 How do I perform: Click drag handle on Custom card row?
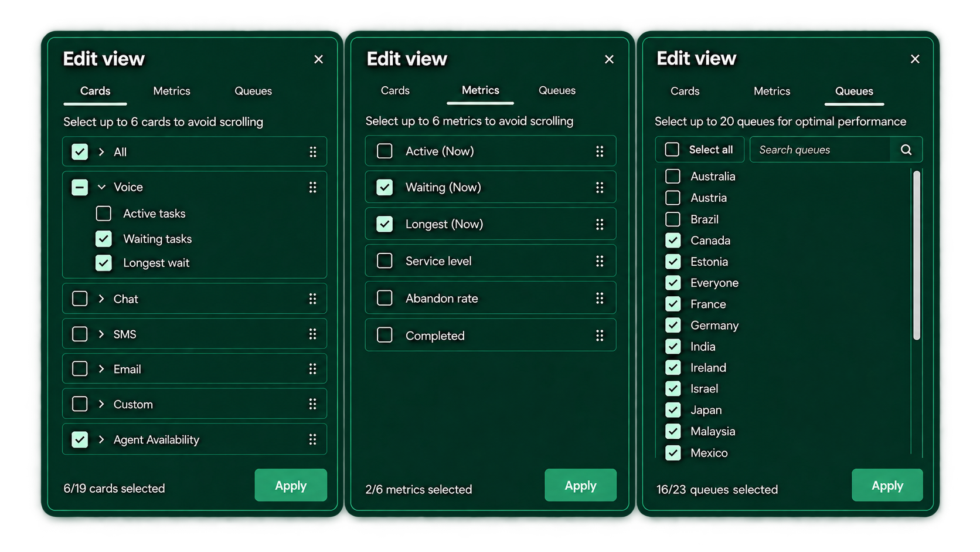313,404
